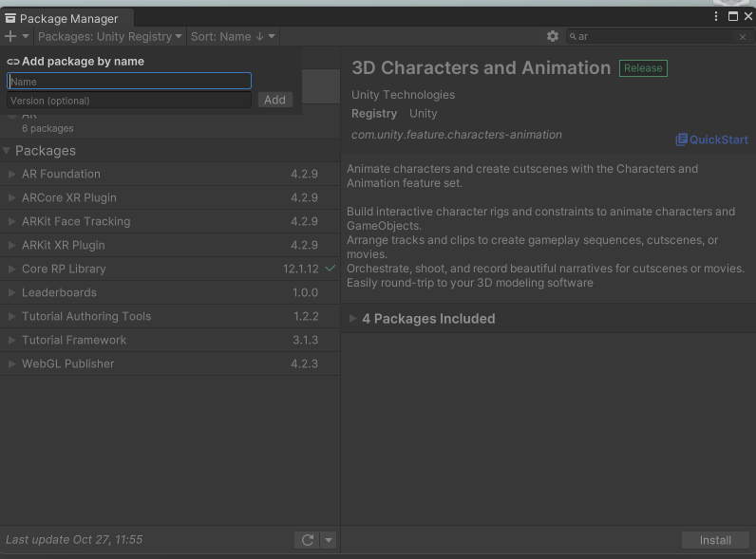The height and width of the screenshot is (559, 756).
Task: Open the Sort: Name dropdown
Action: tap(233, 37)
